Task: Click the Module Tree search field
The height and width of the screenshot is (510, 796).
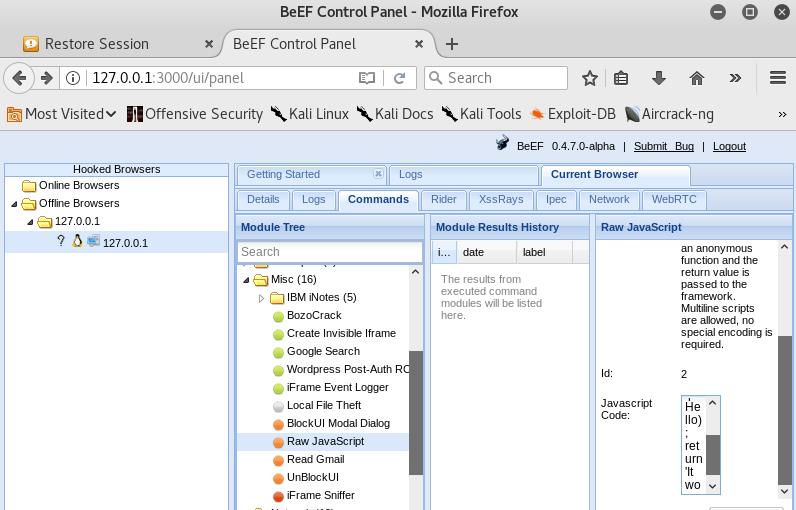Action: pos(330,252)
